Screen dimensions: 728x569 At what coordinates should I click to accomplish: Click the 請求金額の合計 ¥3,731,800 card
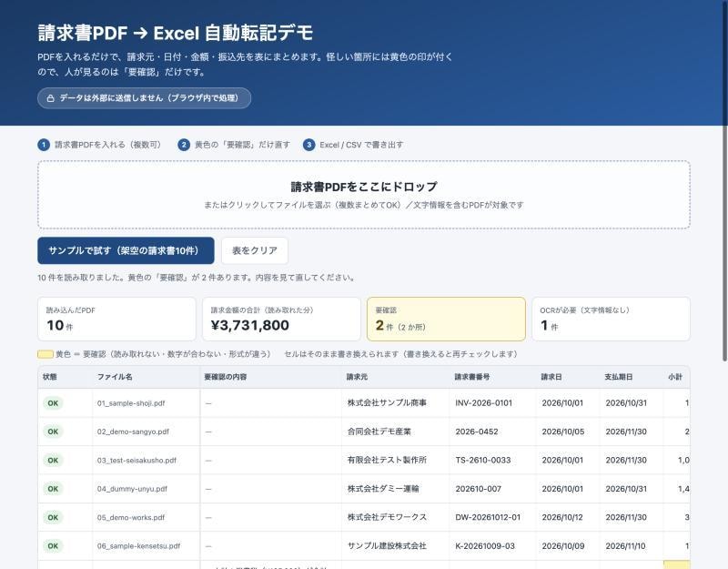(x=281, y=320)
